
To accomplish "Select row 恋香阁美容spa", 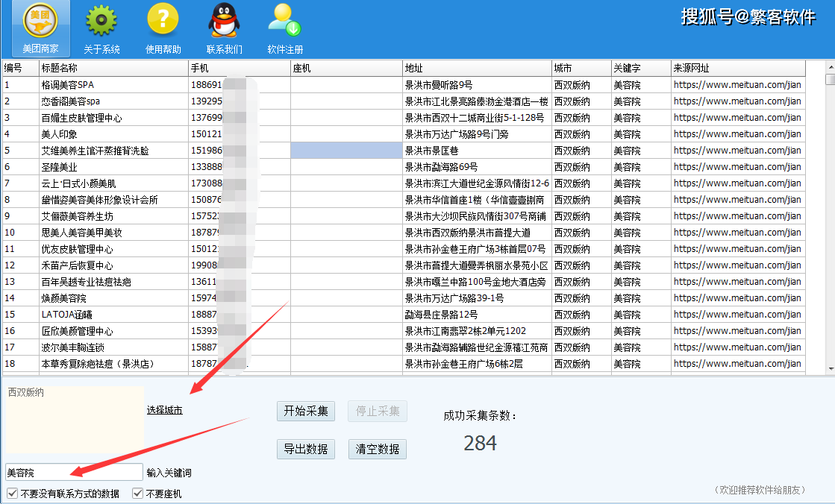I will (x=404, y=101).
